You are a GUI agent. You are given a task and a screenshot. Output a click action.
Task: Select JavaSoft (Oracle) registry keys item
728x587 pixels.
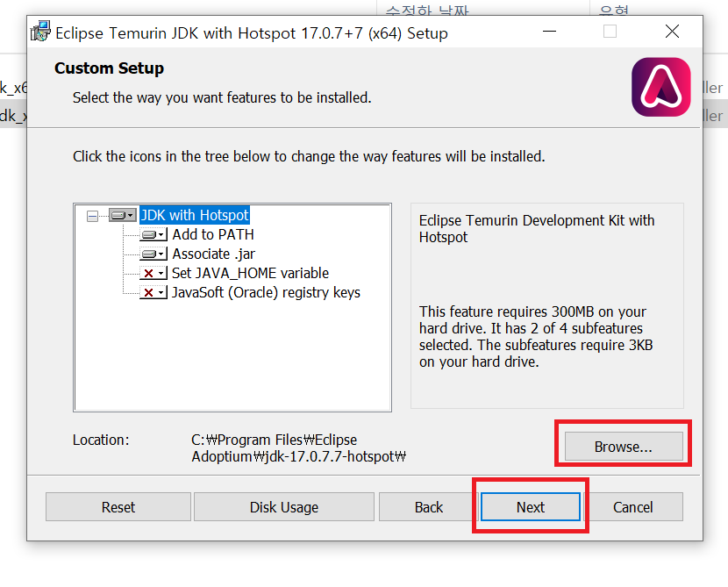click(266, 292)
